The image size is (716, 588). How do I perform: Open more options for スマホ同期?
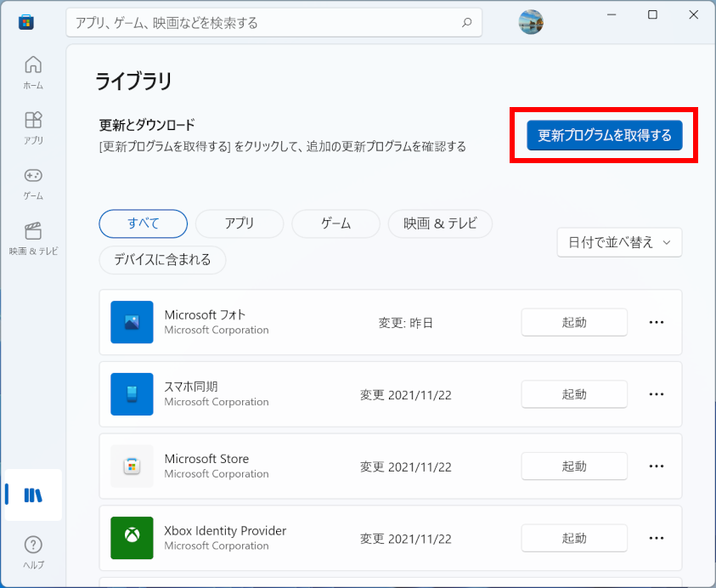[x=657, y=394]
